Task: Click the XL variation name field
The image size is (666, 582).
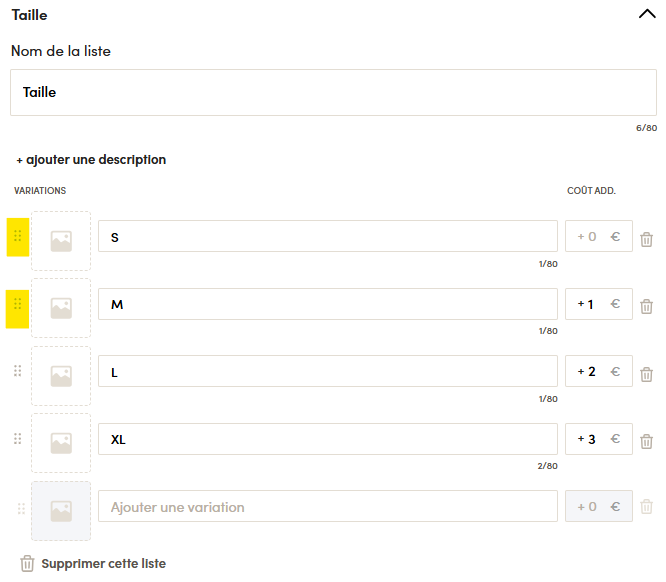Action: [328, 439]
